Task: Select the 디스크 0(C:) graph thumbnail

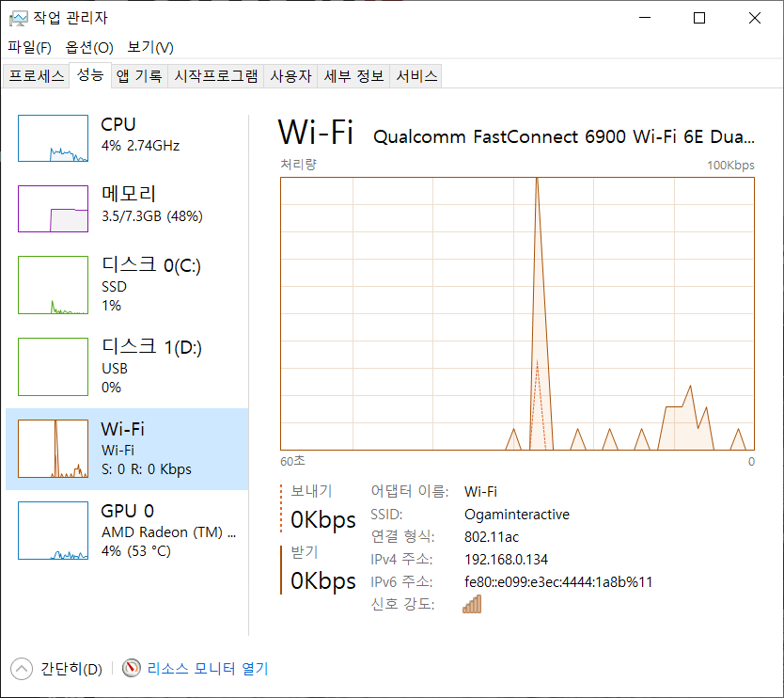Action: pos(53,285)
